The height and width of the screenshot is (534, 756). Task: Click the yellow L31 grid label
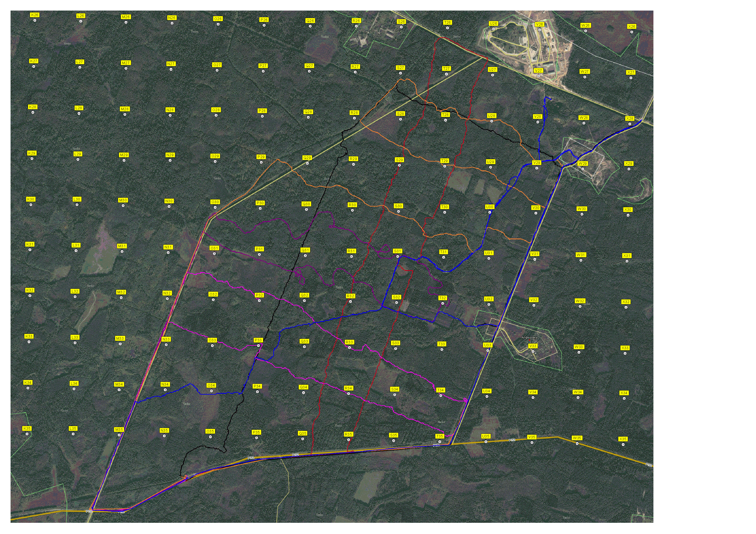(76, 245)
